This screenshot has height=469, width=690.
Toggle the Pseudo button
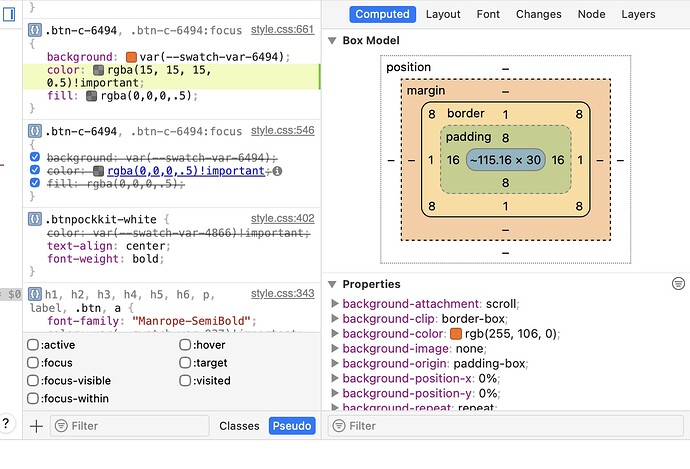(x=292, y=426)
